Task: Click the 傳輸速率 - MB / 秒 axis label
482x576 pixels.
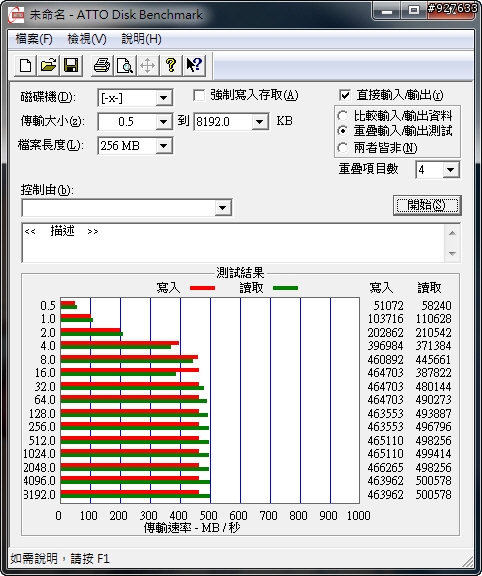Action: click(x=192, y=528)
